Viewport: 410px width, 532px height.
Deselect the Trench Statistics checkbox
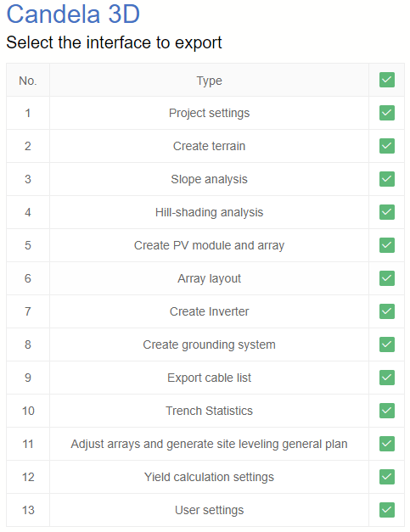point(386,411)
